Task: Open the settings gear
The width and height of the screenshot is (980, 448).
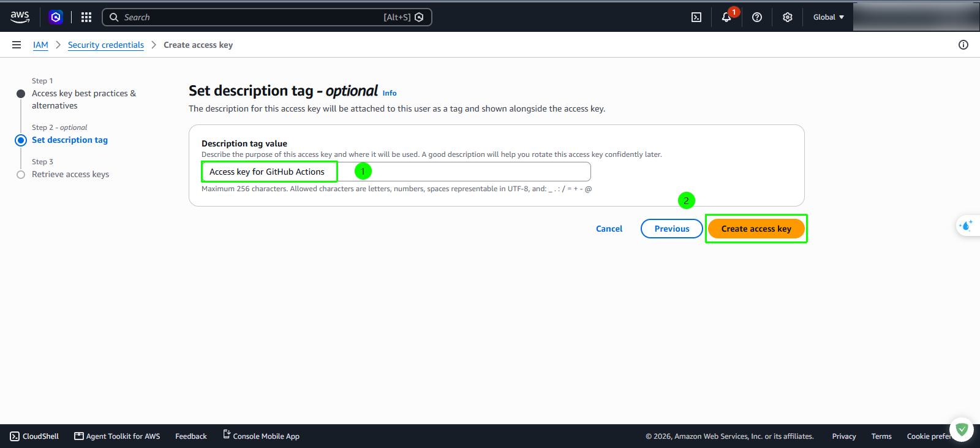Action: point(788,17)
